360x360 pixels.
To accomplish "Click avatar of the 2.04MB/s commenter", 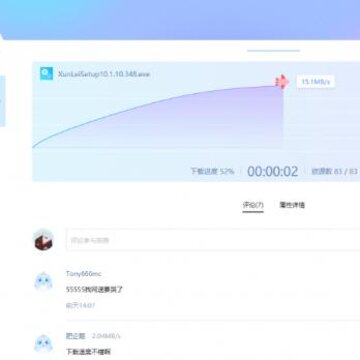I will pyautogui.click(x=43, y=344).
